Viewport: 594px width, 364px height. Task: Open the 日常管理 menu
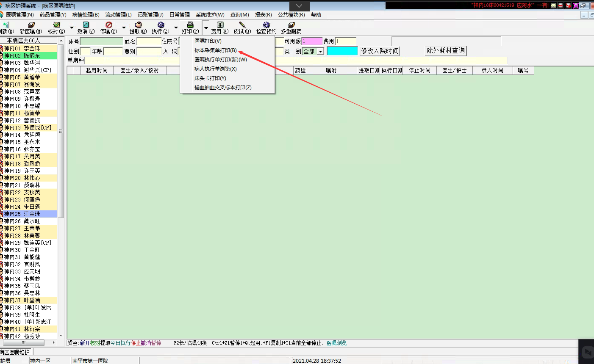coord(180,15)
